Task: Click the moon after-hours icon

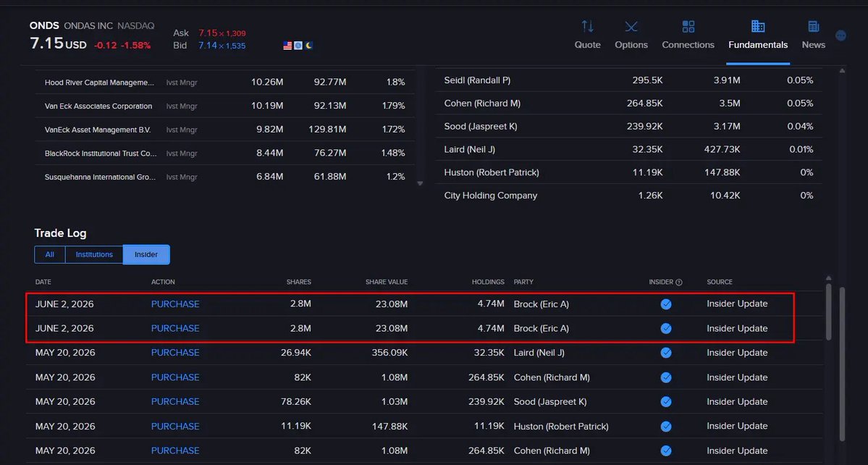Action: pos(308,46)
